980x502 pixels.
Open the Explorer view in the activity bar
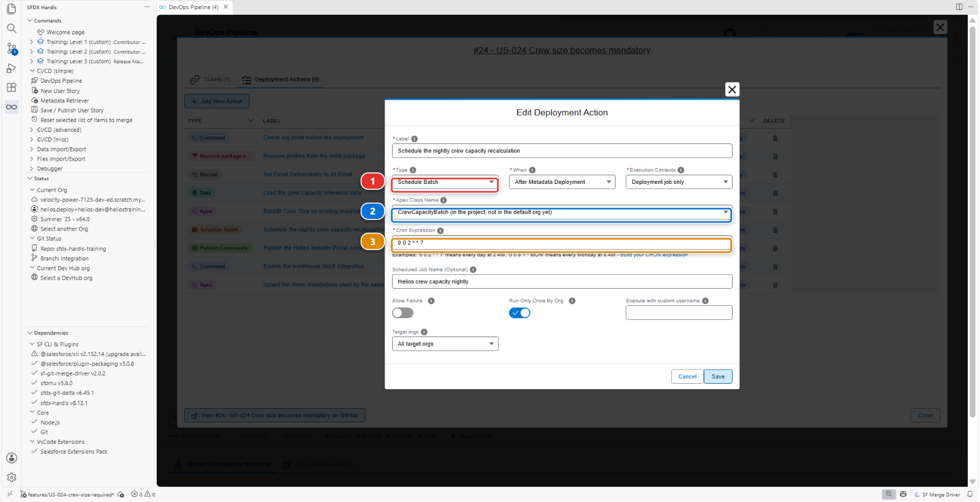pyautogui.click(x=11, y=9)
